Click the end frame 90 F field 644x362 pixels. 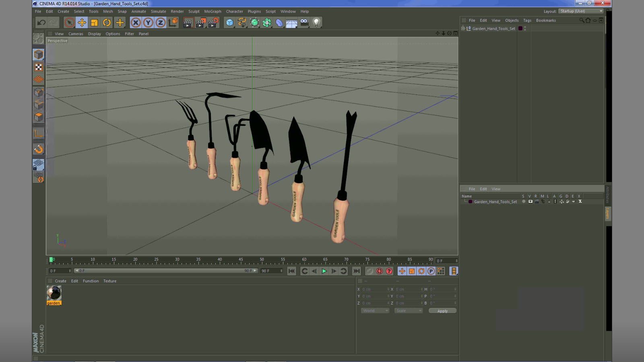[272, 271]
